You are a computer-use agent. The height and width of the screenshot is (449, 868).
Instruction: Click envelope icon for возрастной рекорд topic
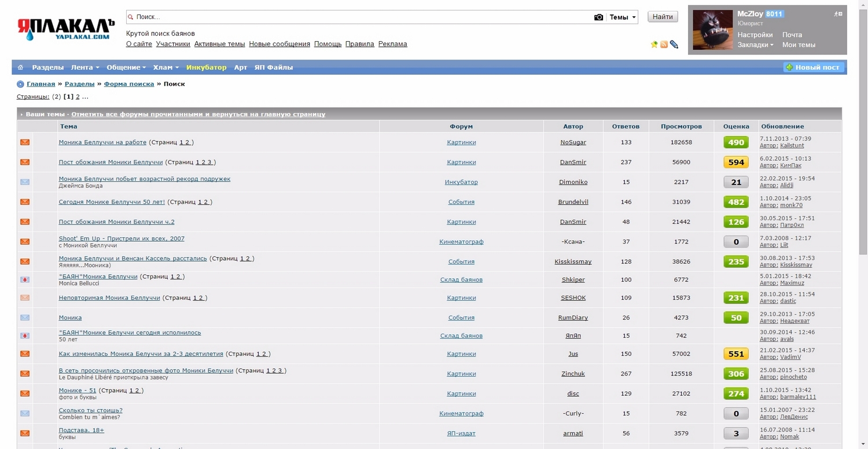click(x=25, y=182)
